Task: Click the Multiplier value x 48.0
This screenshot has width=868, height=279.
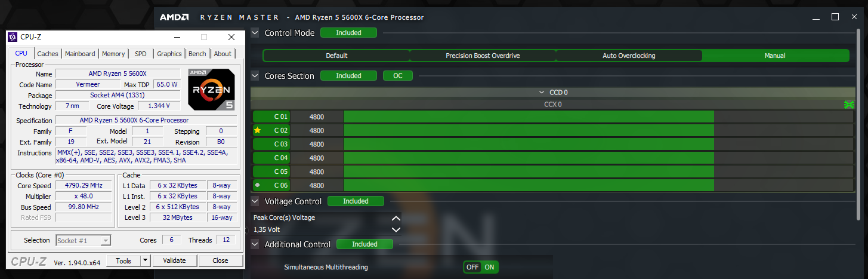Action: click(84, 197)
